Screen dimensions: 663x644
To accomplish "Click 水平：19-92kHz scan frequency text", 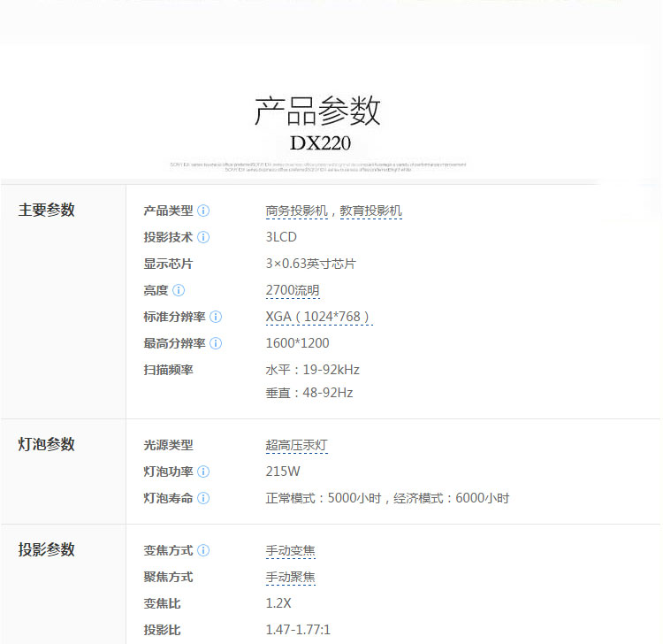I will tap(312, 370).
